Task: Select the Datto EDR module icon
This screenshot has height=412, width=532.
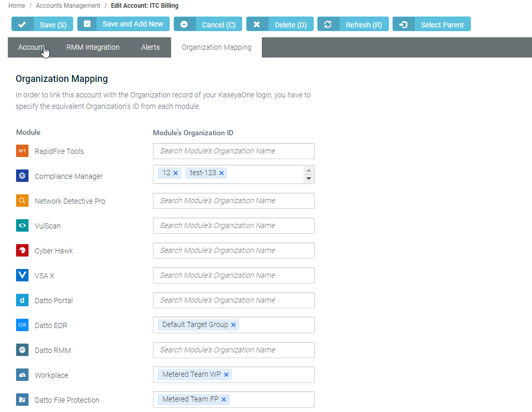Action: 22,325
